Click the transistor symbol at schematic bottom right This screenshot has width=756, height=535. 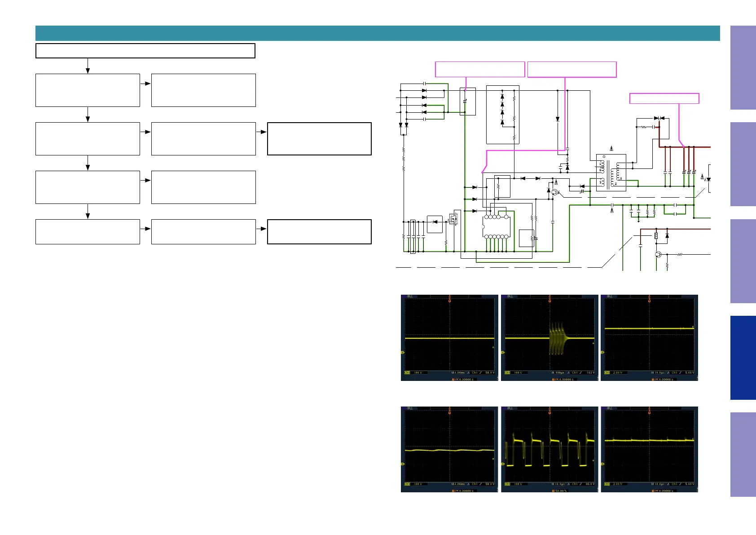tap(658, 255)
